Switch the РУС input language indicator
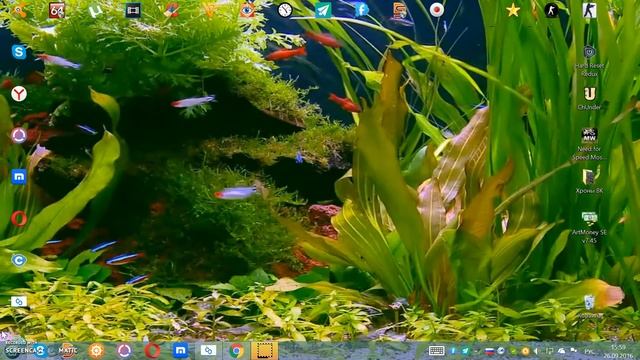This screenshot has height=360, width=640. (x=589, y=351)
